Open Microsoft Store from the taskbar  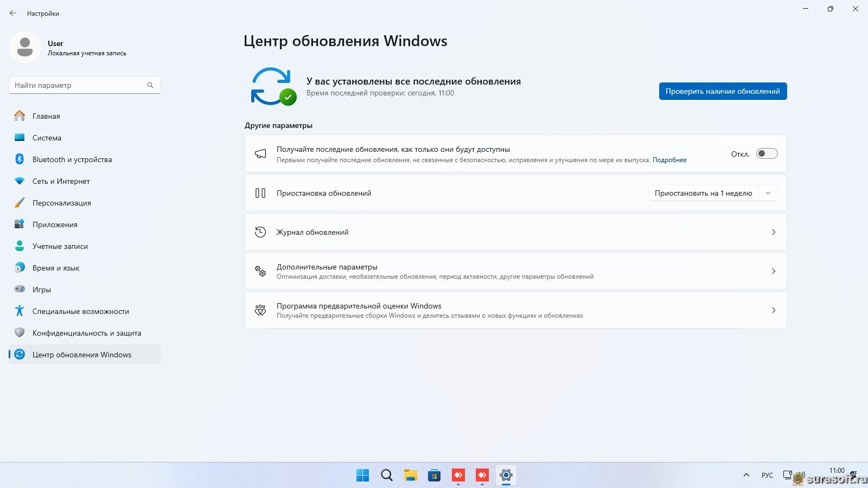[434, 476]
